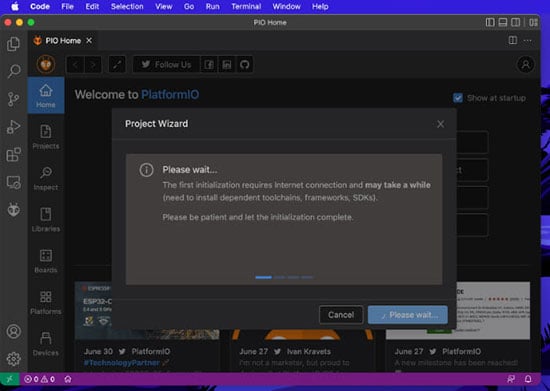
Task: Toggle secondary side bar layout icon
Action: click(515, 22)
